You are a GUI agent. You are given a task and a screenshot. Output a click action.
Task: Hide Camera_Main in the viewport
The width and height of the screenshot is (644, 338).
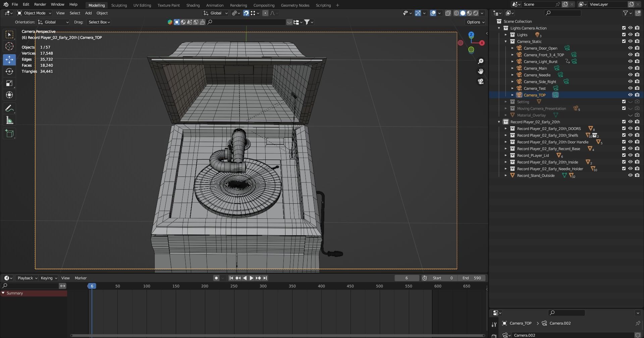630,68
